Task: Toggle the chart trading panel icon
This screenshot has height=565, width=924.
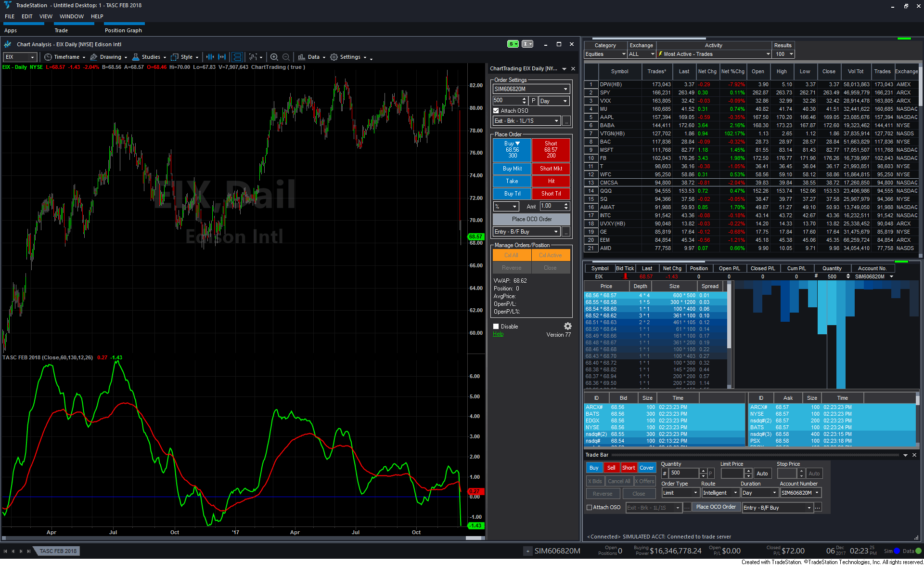Action: click(x=237, y=57)
